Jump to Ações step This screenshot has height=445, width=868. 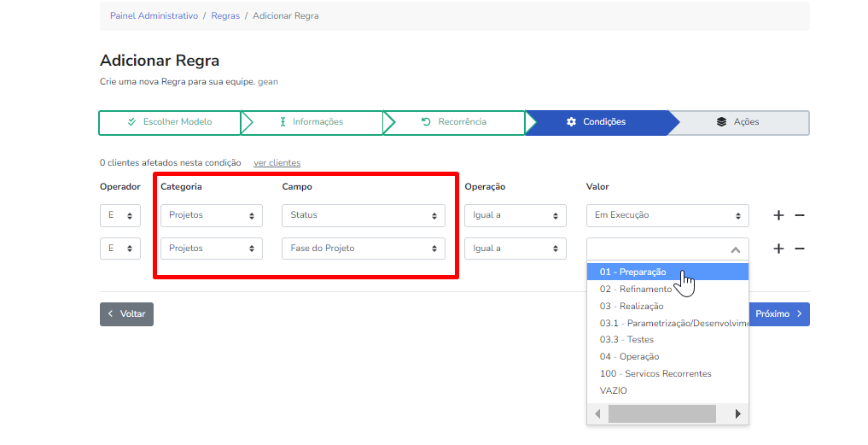pyautogui.click(x=738, y=122)
